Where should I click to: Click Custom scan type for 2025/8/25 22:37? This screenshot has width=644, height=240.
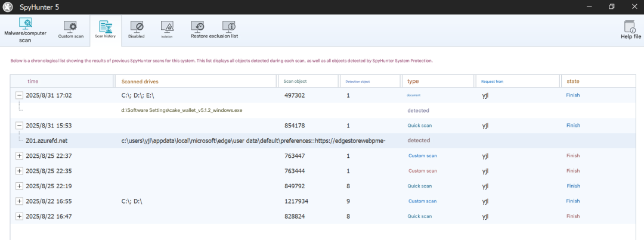(x=423, y=156)
